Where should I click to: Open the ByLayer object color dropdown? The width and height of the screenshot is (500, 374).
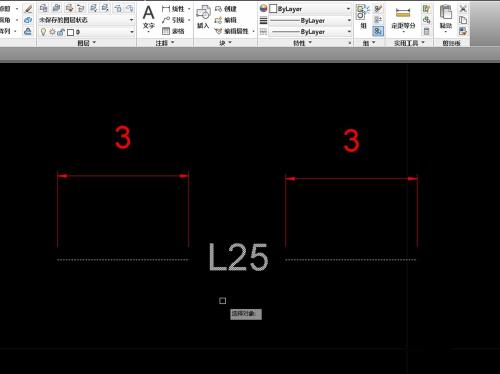click(x=310, y=9)
